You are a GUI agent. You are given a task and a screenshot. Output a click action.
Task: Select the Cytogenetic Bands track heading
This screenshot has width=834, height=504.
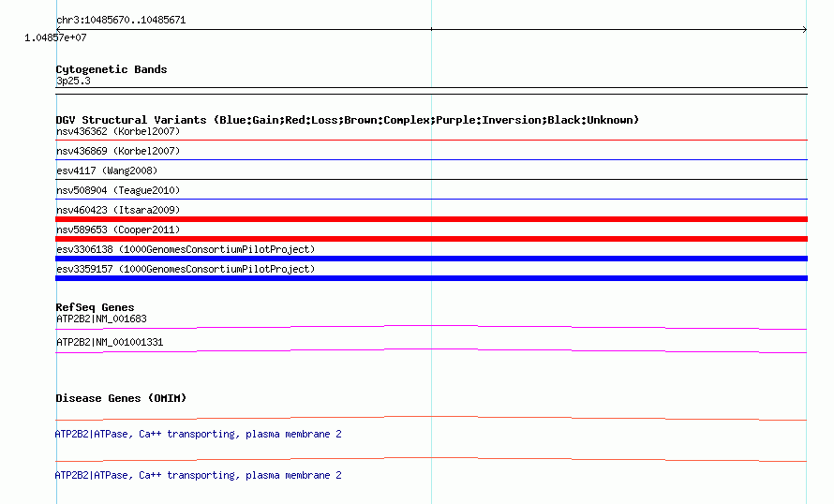112,69
